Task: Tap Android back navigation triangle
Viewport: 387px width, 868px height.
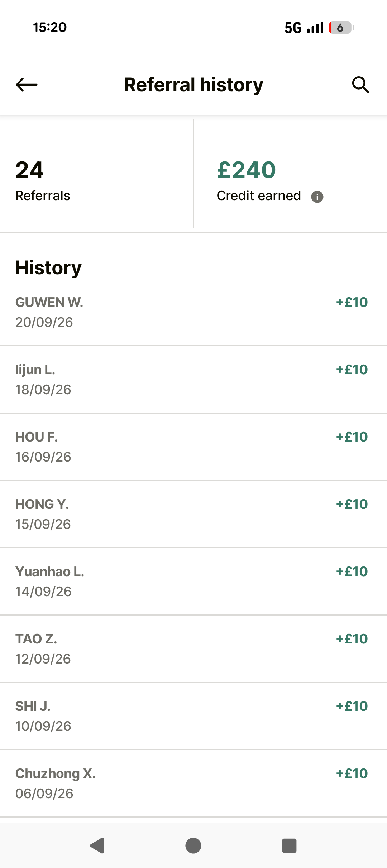Action: 97,846
